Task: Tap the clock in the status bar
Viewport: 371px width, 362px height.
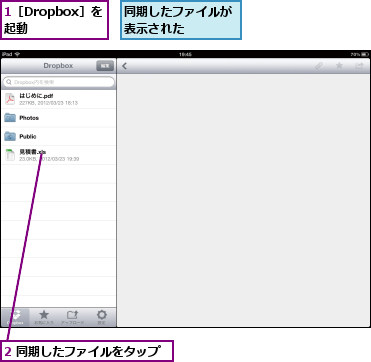Action: pos(185,54)
